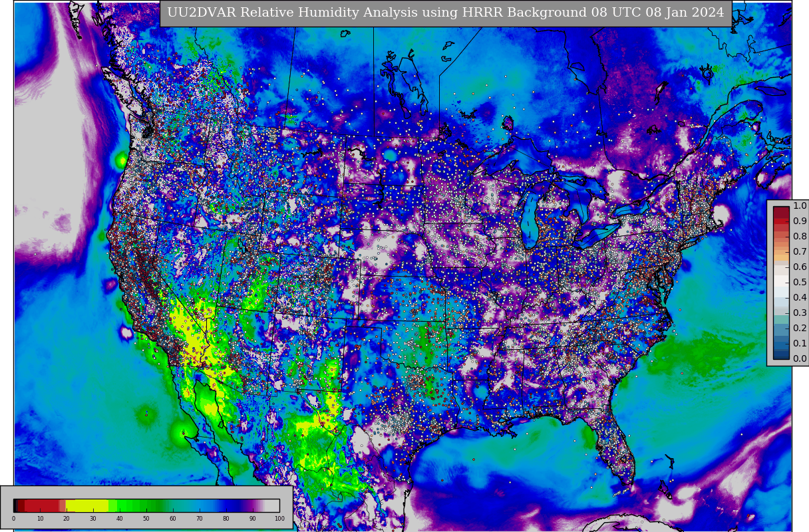Click the 0.8 label on right colorbar
The image size is (809, 532).
tap(800, 237)
